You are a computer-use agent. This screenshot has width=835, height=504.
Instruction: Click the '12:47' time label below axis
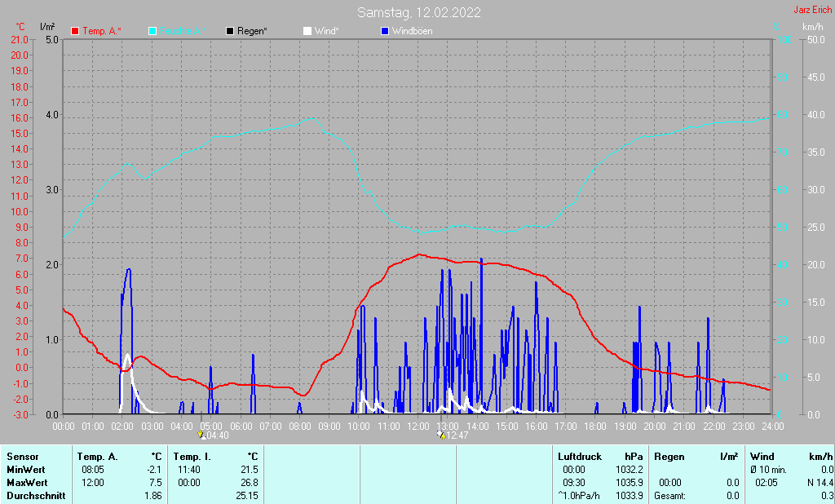click(x=457, y=435)
